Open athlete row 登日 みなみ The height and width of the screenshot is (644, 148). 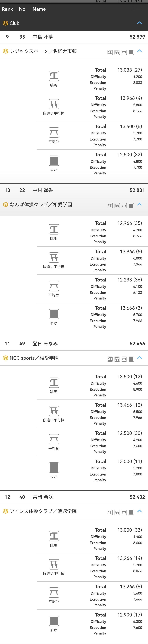pos(74,344)
